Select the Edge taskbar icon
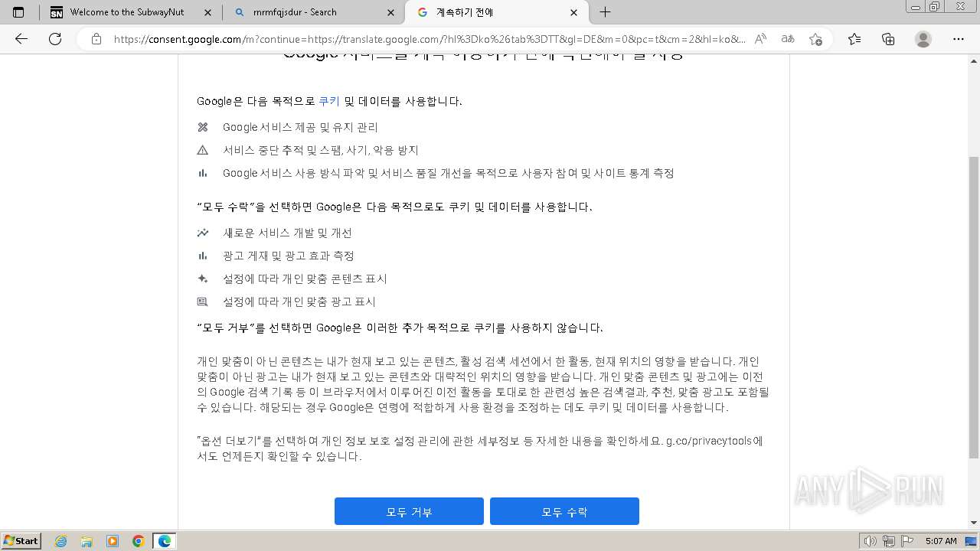 (165, 541)
